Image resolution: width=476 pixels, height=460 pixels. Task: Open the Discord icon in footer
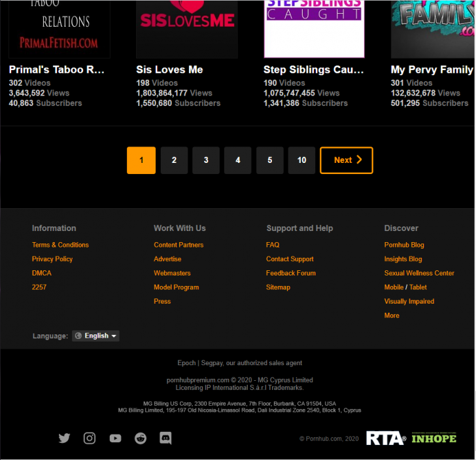[165, 438]
